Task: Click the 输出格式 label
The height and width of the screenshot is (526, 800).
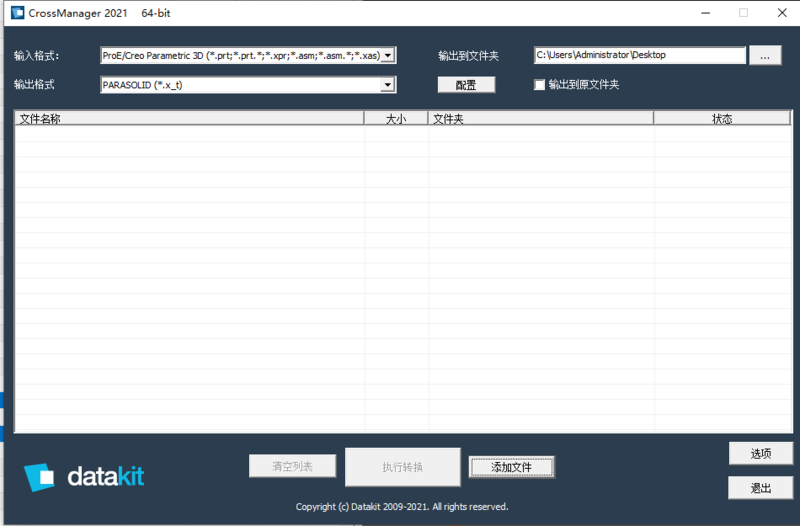Action: (x=34, y=85)
